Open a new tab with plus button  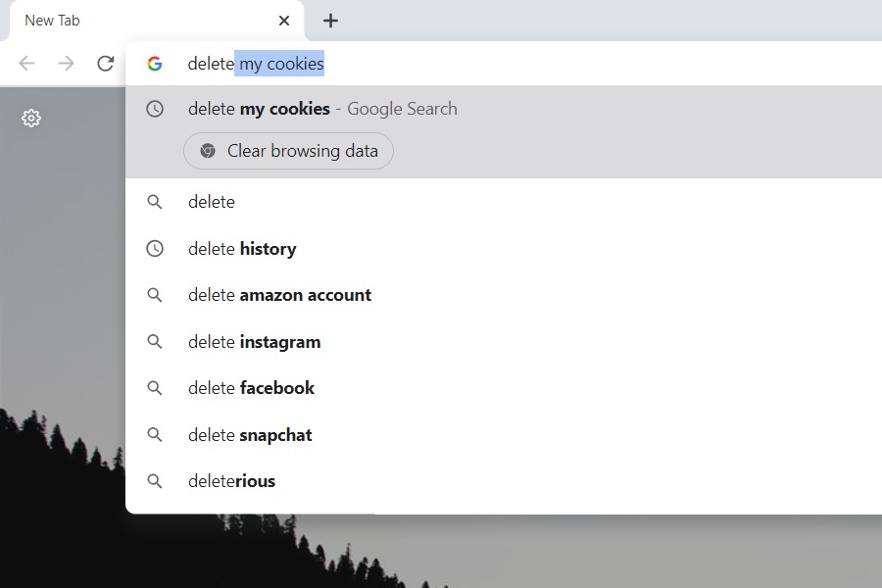pos(330,21)
